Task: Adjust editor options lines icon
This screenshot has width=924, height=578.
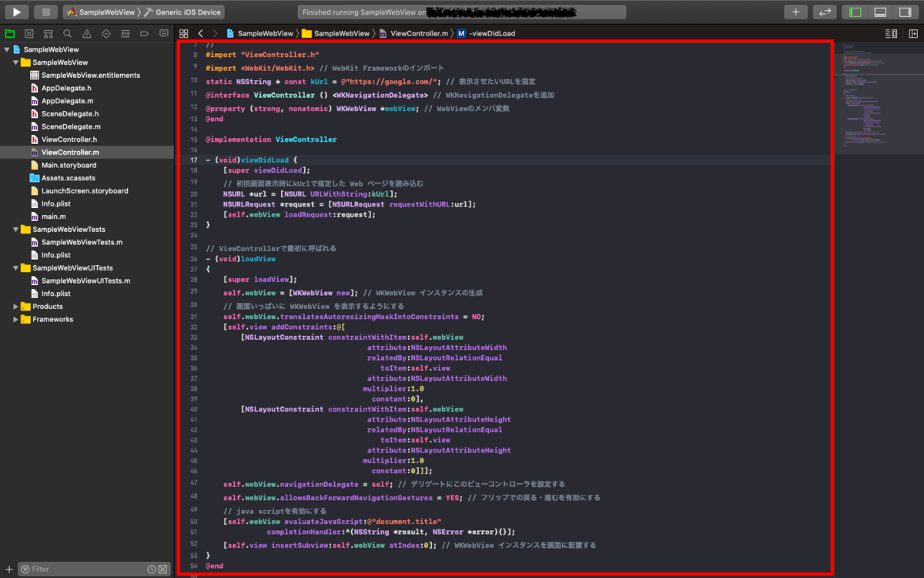Action: click(x=891, y=33)
